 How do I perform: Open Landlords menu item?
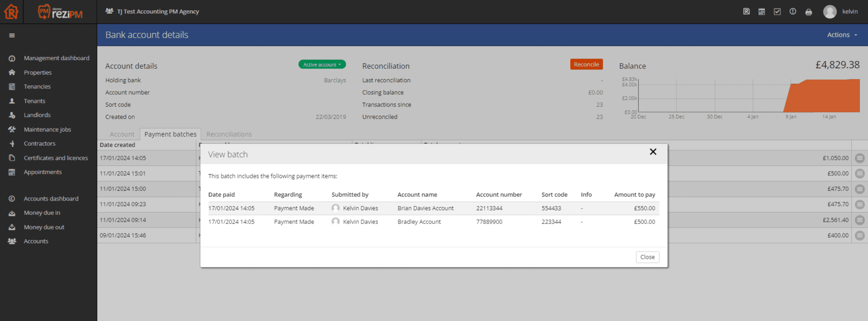37,115
